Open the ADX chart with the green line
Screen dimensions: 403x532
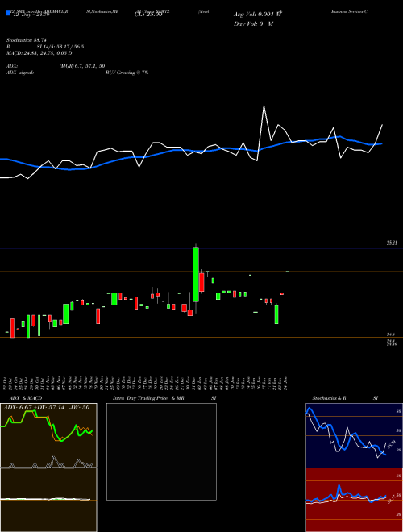[x=48, y=435]
